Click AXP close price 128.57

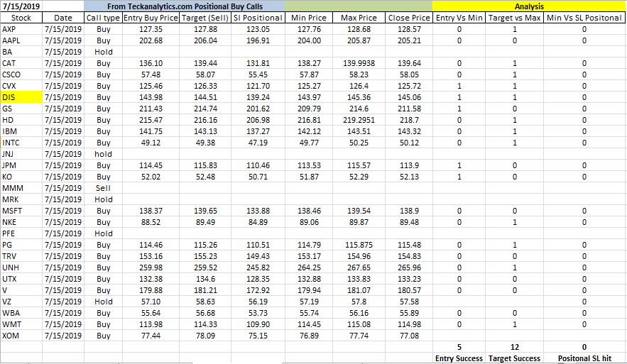(x=409, y=29)
